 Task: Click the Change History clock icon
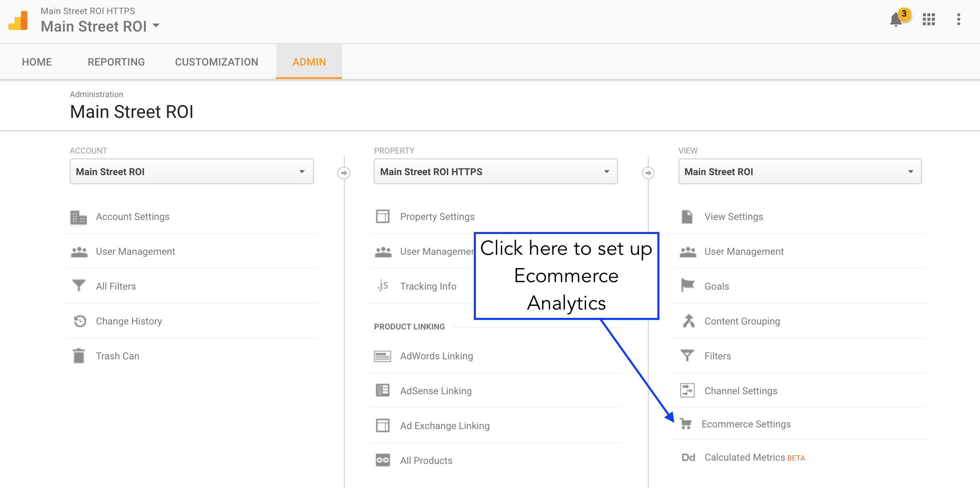coord(79,321)
